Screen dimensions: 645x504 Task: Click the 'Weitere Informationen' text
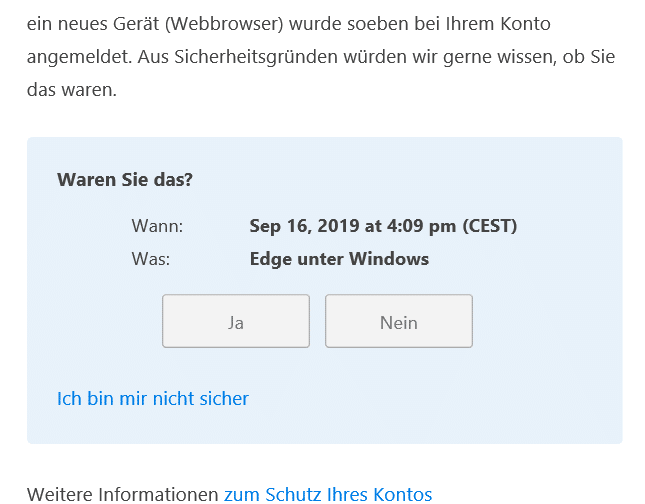click(122, 494)
